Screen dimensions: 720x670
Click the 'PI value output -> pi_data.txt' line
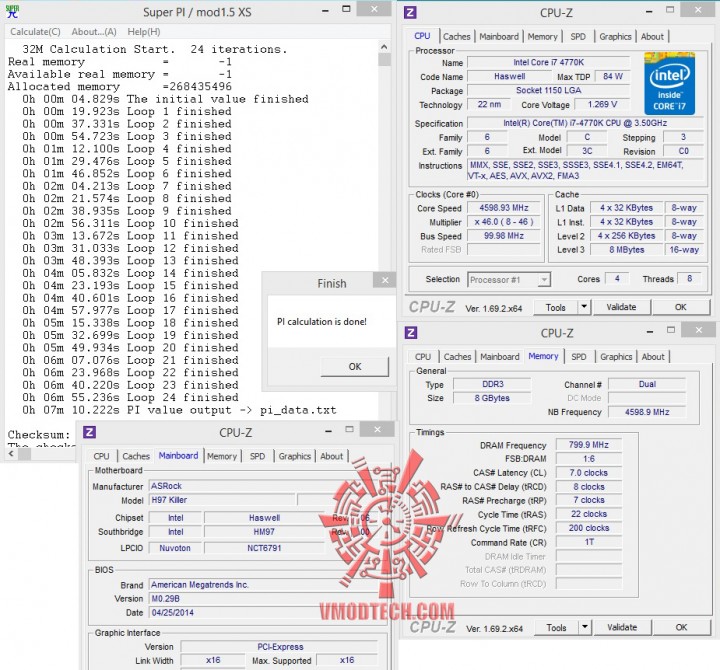click(x=179, y=410)
